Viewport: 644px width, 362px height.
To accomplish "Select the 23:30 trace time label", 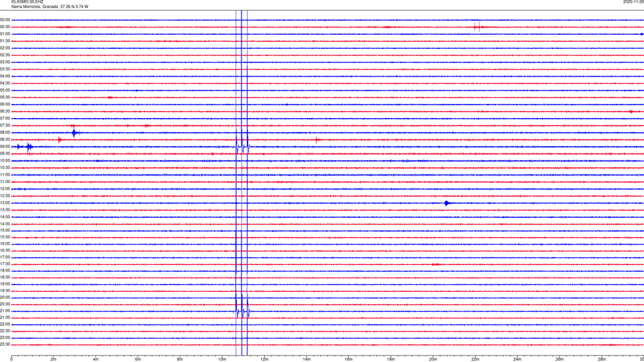I will pyautogui.click(x=5, y=345).
